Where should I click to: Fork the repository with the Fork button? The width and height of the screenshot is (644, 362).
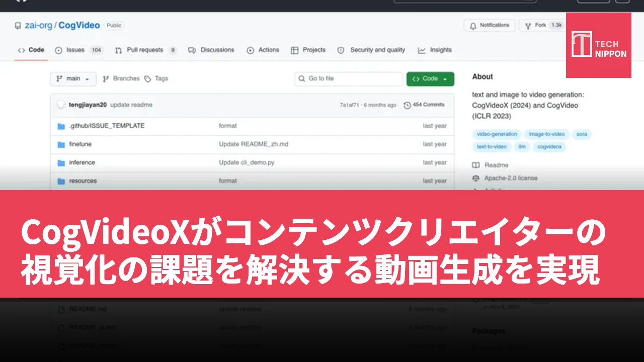tap(542, 25)
